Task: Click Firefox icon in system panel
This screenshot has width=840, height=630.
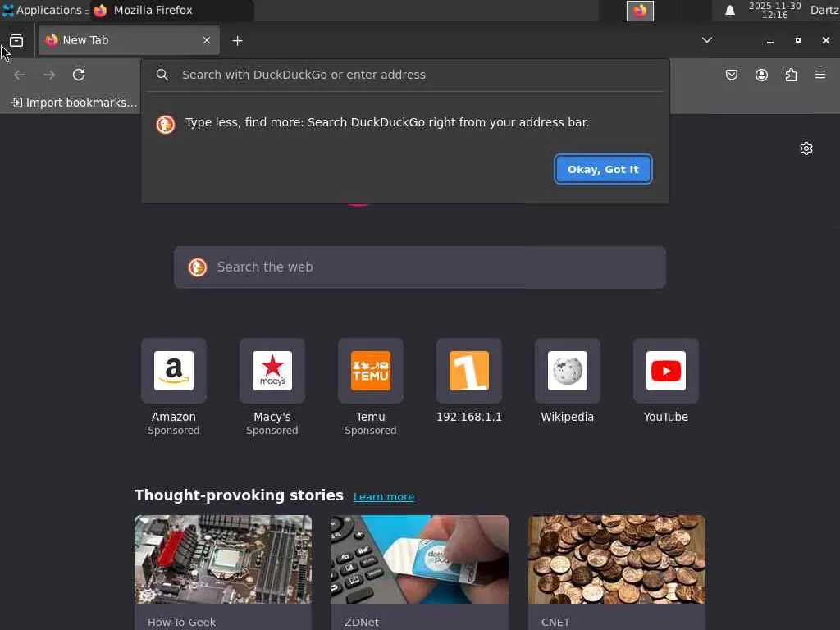Action: (x=640, y=11)
